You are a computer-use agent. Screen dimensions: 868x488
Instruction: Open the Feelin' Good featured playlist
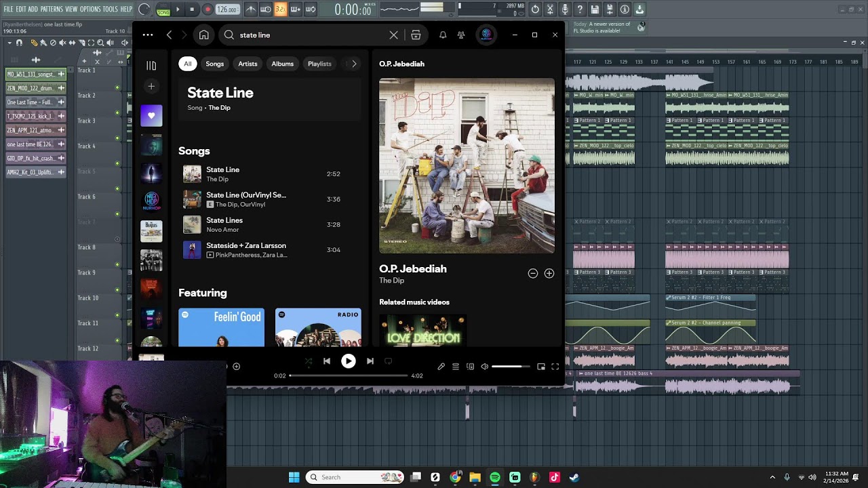[222, 327]
